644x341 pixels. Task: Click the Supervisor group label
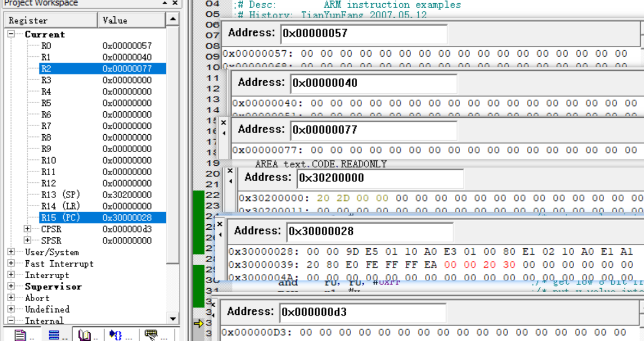click(x=53, y=286)
